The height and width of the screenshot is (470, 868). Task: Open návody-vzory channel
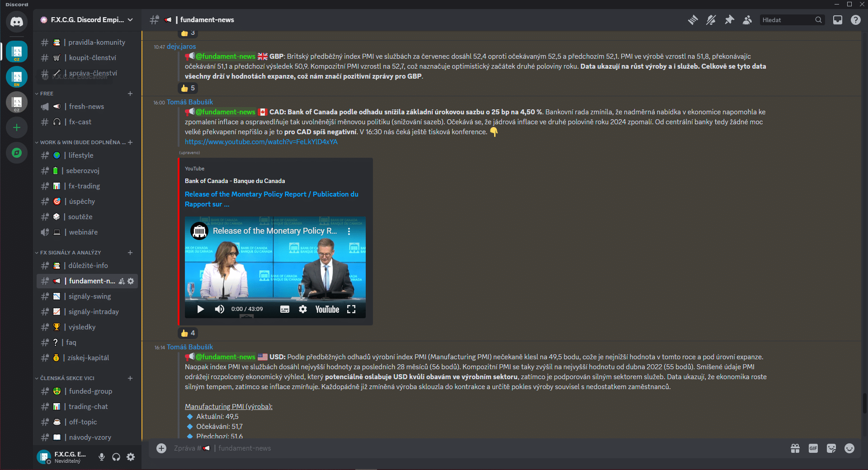(87, 437)
